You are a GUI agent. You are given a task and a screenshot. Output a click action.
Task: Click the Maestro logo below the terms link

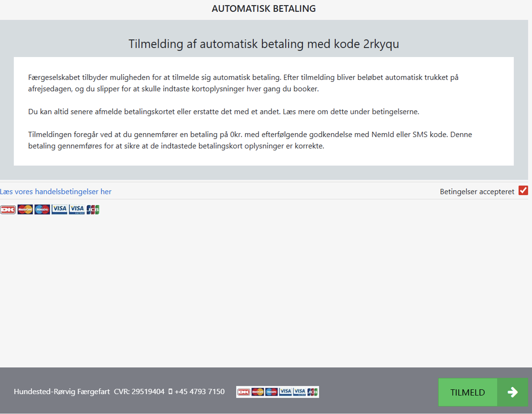(42, 210)
